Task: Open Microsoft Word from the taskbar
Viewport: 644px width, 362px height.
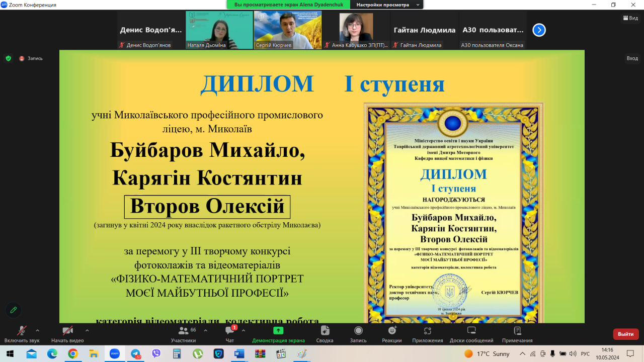Action: pyautogui.click(x=239, y=354)
